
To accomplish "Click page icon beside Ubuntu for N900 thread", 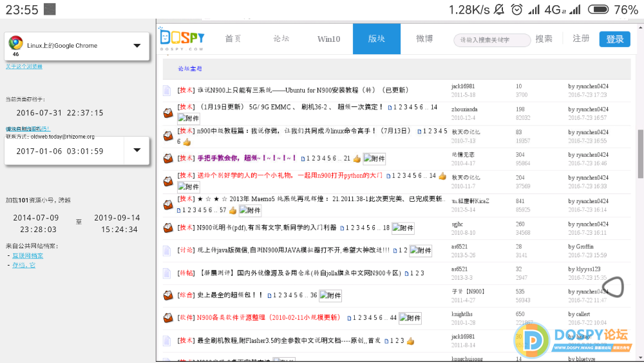I will click(167, 90).
